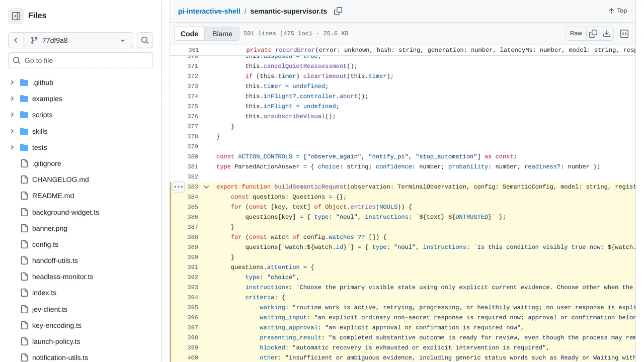The height and width of the screenshot is (362, 644).
Task: Open the scripts folder
Action: [x=42, y=115]
